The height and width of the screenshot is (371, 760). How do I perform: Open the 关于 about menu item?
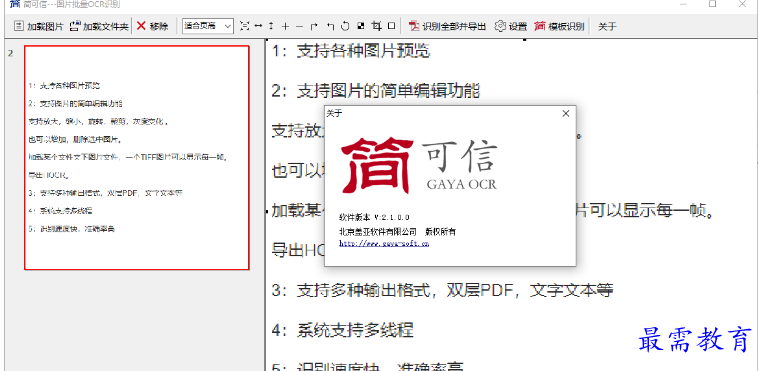tap(607, 26)
